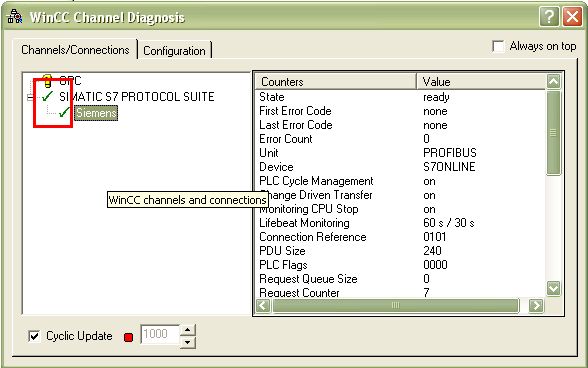Decrease the update interval with the down spinner
Screen dimensions: 588x368
(x=188, y=342)
